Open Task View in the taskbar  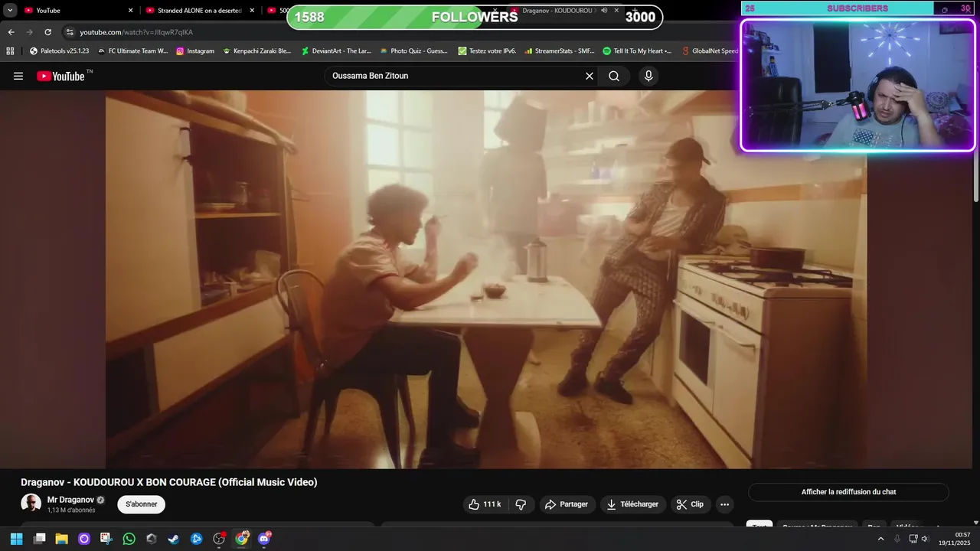(x=40, y=539)
